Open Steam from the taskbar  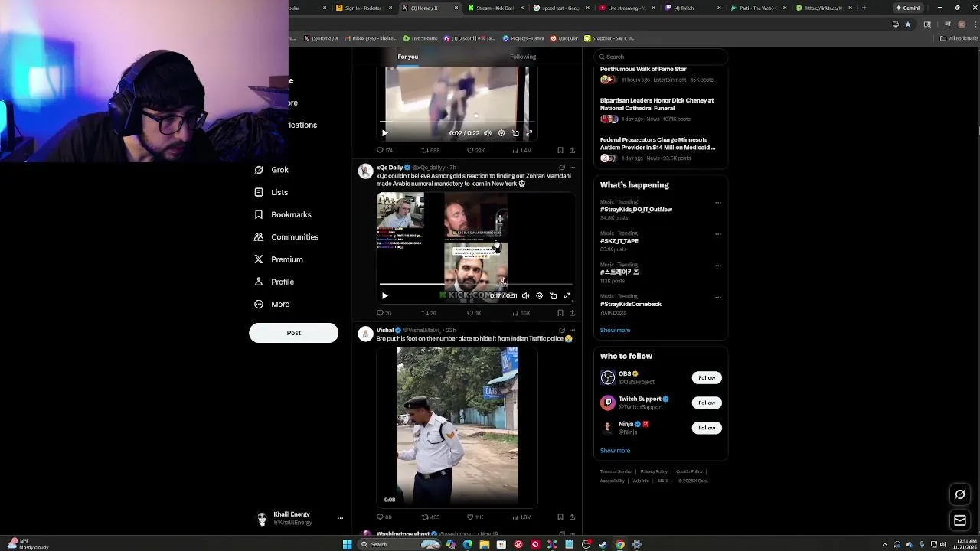[x=603, y=544]
